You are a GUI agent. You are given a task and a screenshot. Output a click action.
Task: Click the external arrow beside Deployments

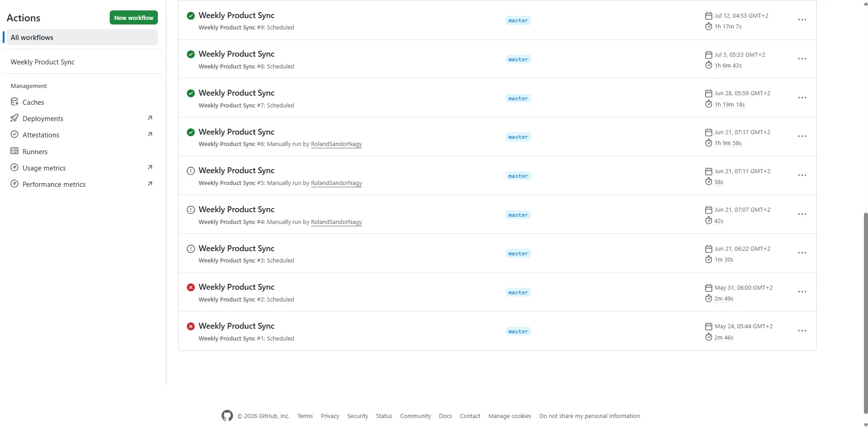point(150,118)
